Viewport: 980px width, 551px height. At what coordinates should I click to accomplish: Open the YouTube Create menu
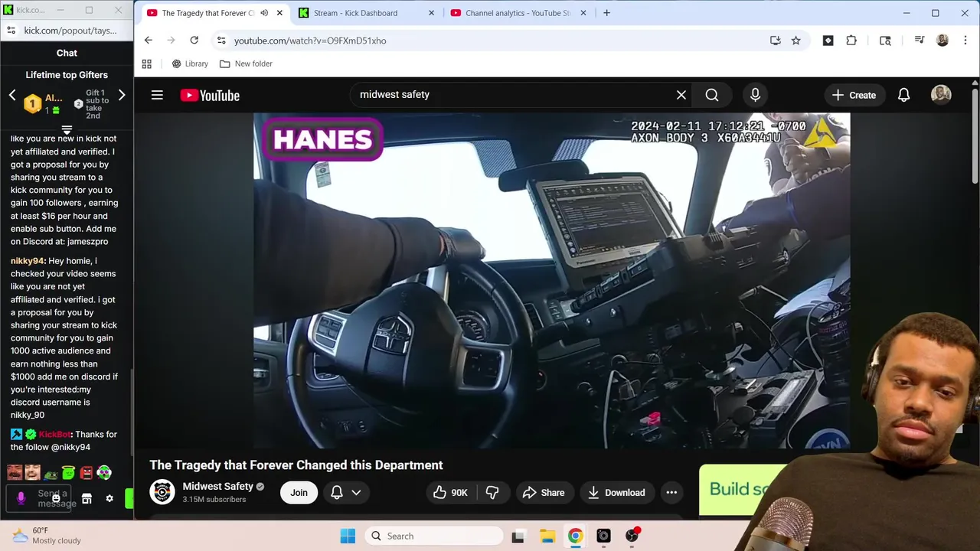tap(854, 95)
